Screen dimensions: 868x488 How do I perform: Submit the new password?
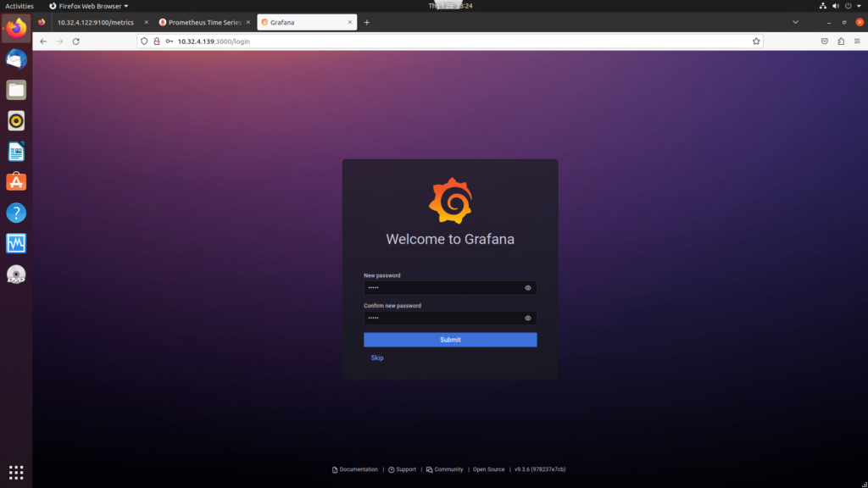click(450, 340)
